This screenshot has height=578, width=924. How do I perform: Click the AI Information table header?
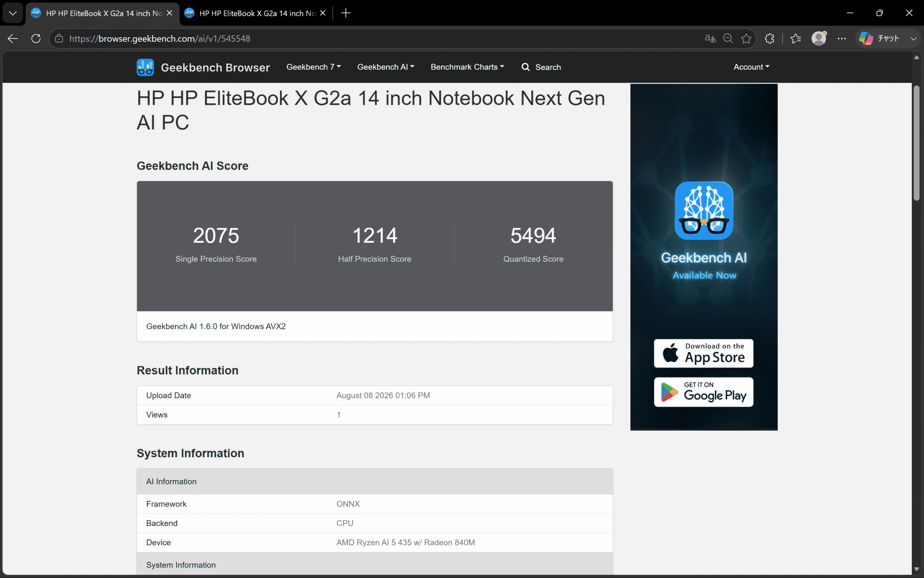coord(375,482)
